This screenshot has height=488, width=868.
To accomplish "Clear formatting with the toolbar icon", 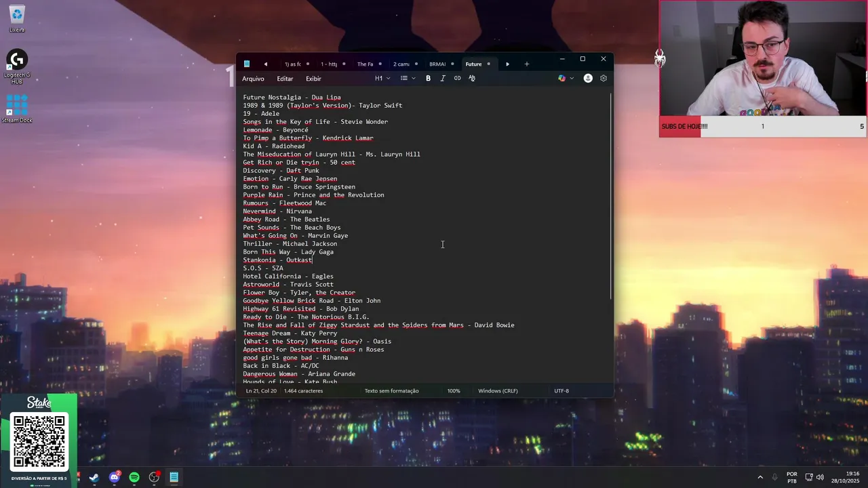I will tap(472, 79).
